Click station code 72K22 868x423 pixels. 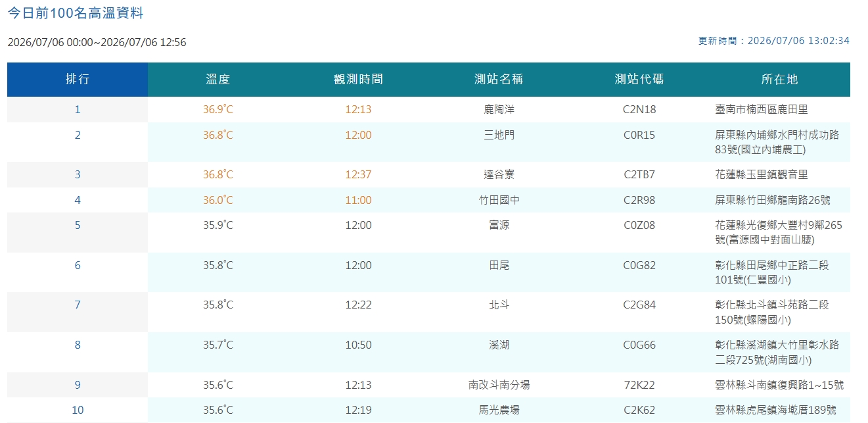pyautogui.click(x=639, y=385)
